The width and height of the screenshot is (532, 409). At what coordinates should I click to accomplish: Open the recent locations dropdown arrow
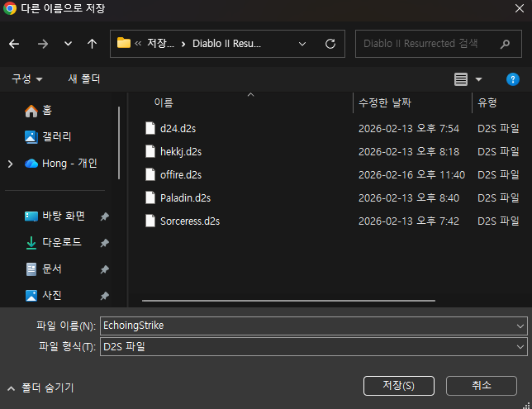click(68, 44)
